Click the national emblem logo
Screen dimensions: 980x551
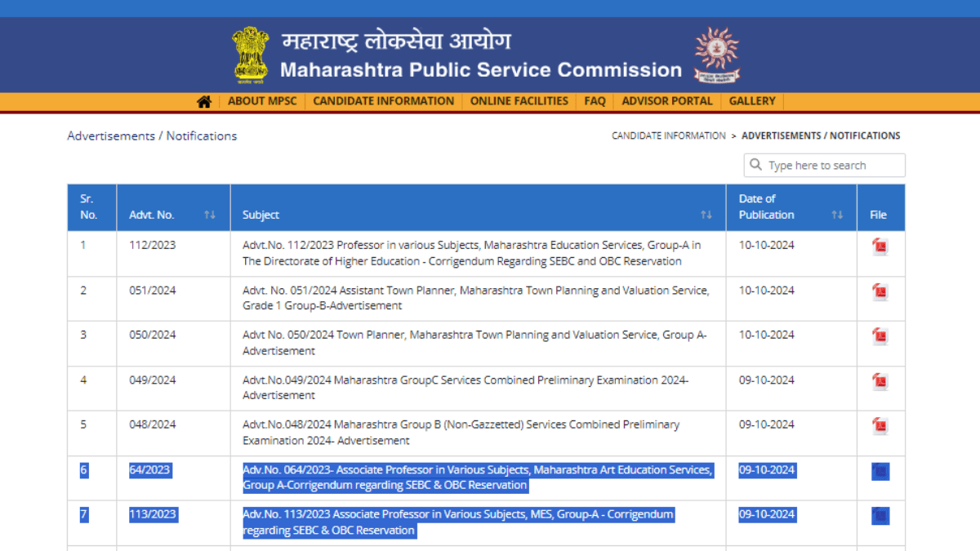[x=250, y=56]
